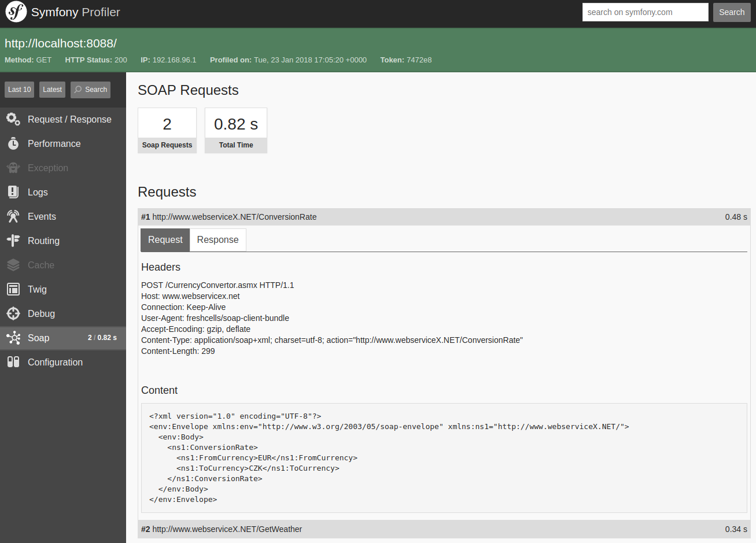Click the Symfony logo icon

click(16, 12)
